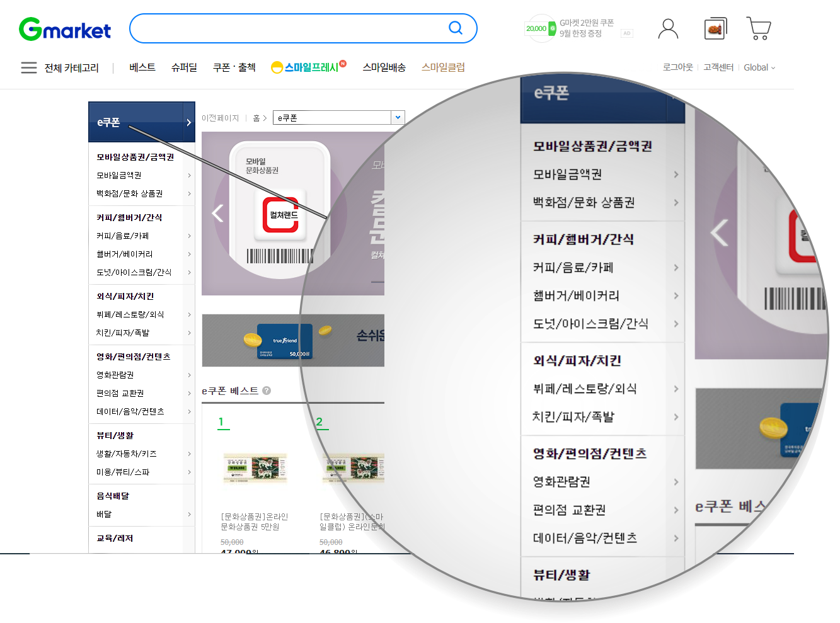Click the 외식/피자/치킨 section heading
The height and width of the screenshot is (623, 840).
[125, 296]
